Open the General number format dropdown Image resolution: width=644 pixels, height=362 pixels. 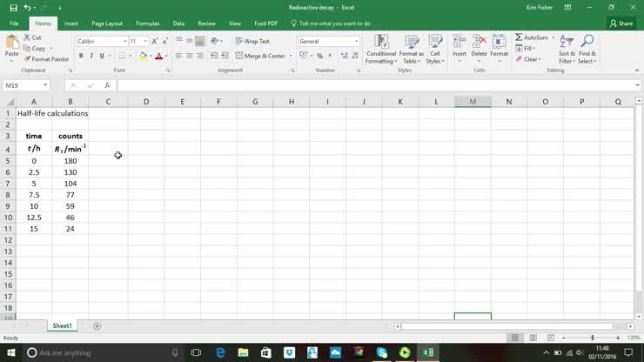pos(356,41)
